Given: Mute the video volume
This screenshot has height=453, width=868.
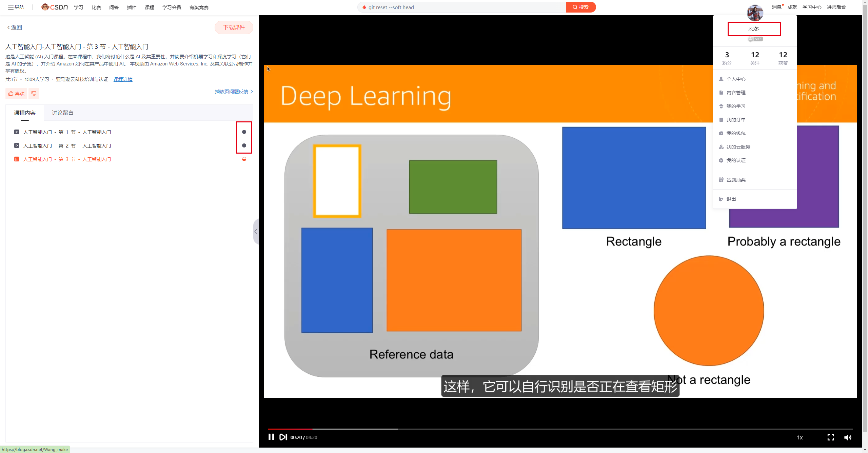Looking at the screenshot, I should point(847,437).
